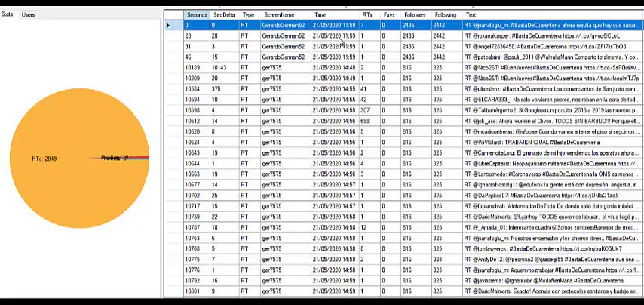Image resolution: width=644 pixels, height=305 pixels.
Task: Select the tweet text starting 'RT @fabiansilvah'
Action: 553,207
